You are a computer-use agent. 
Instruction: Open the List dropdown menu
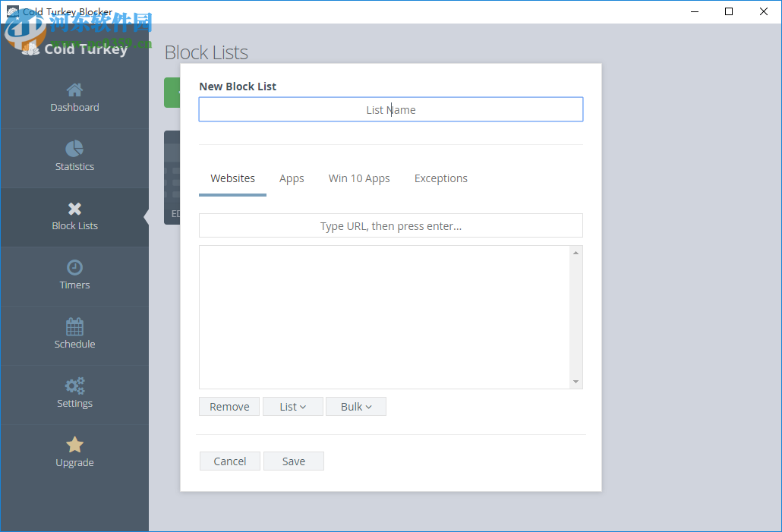pyautogui.click(x=292, y=406)
